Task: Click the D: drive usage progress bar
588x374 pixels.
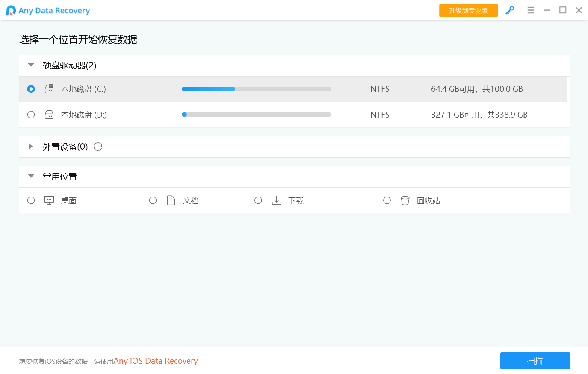Action: tap(257, 115)
